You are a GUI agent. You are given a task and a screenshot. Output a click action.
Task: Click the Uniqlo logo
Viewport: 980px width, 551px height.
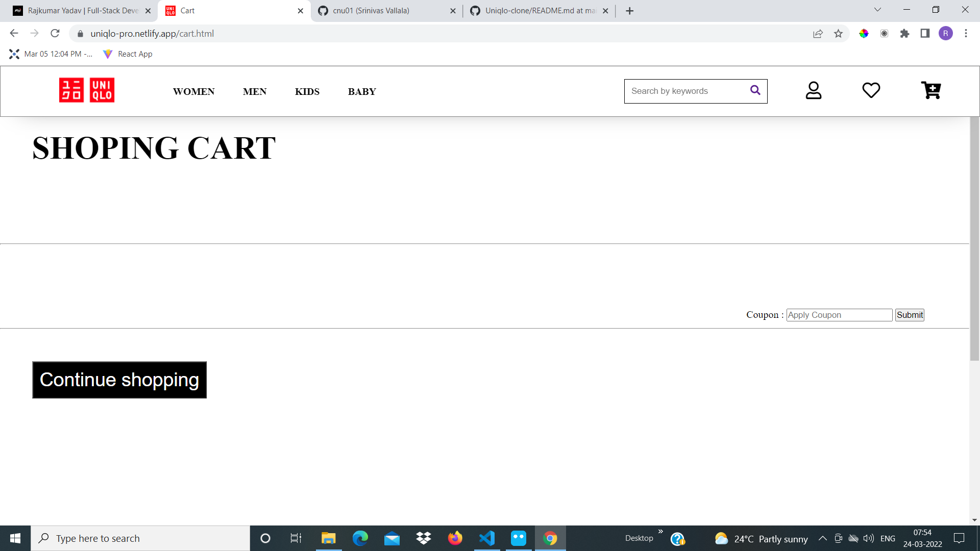(x=87, y=90)
